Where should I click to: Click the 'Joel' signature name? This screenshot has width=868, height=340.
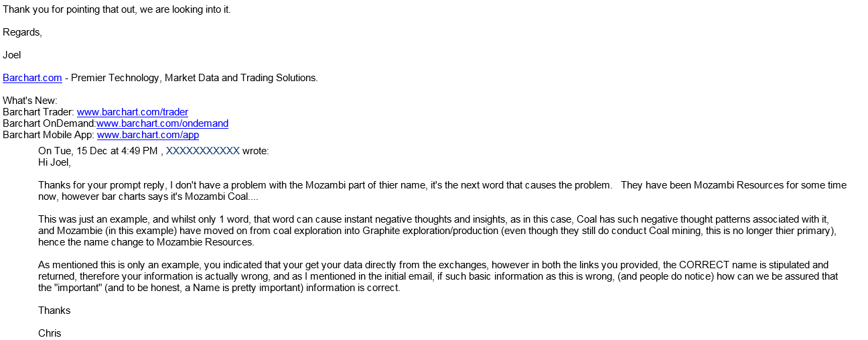click(x=12, y=55)
